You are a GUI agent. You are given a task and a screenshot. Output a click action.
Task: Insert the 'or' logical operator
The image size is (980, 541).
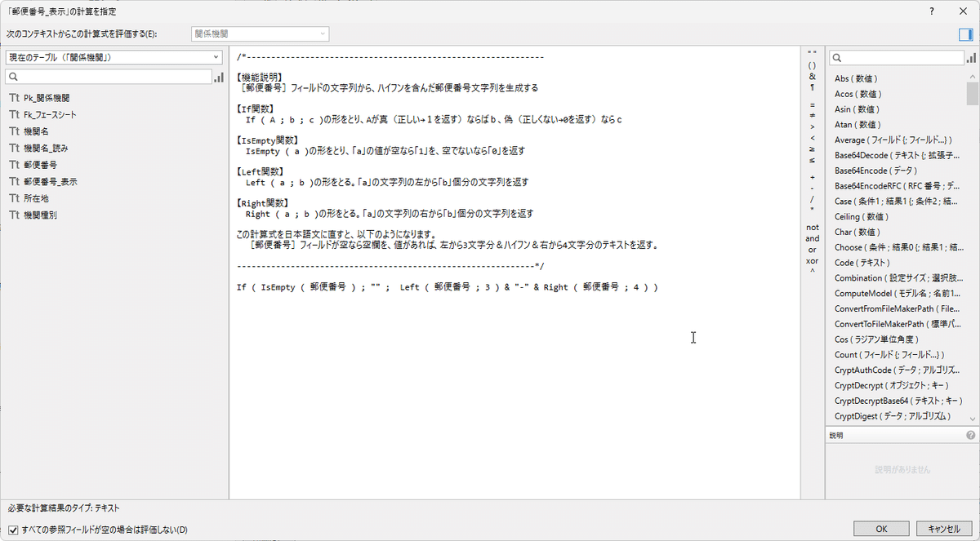click(812, 249)
